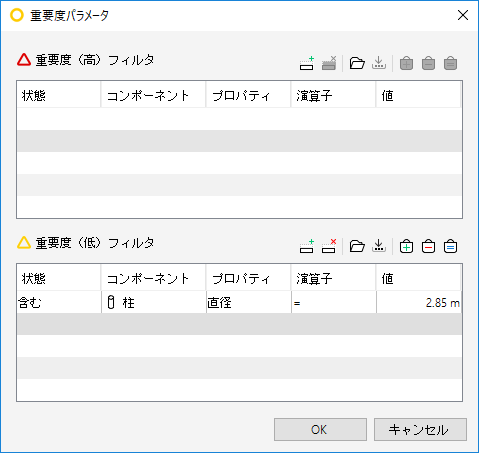Select 状態 header in 重要度(高) table
This screenshot has height=453, width=479.
(59, 95)
